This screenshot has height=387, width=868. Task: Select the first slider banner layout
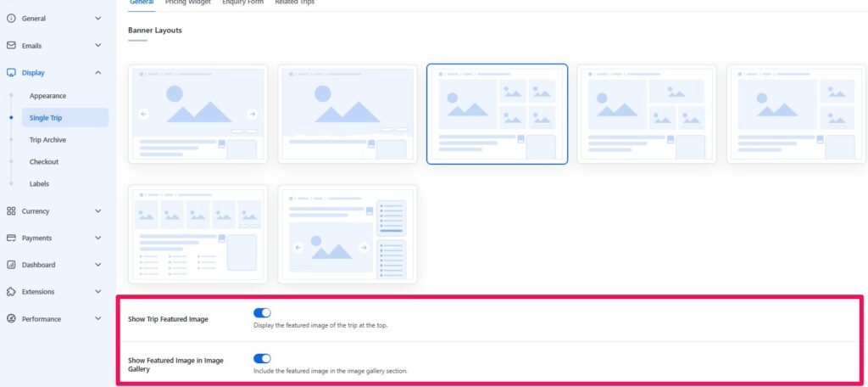198,114
